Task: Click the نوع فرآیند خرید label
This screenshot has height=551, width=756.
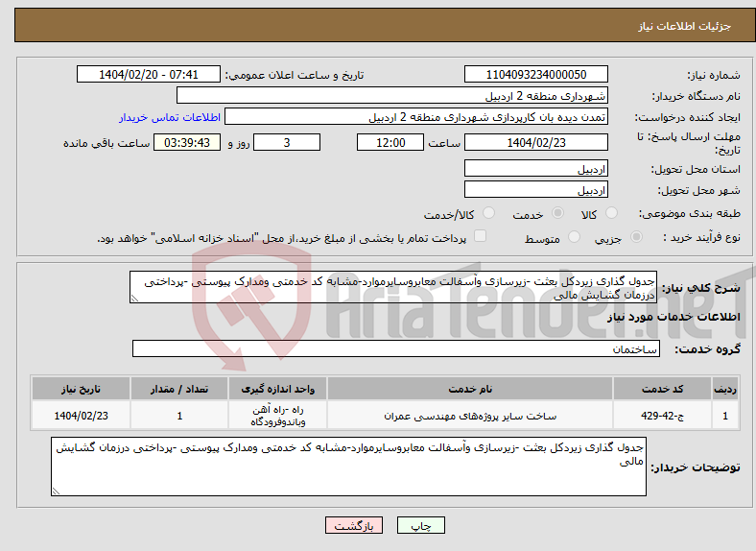Action: [x=701, y=237]
